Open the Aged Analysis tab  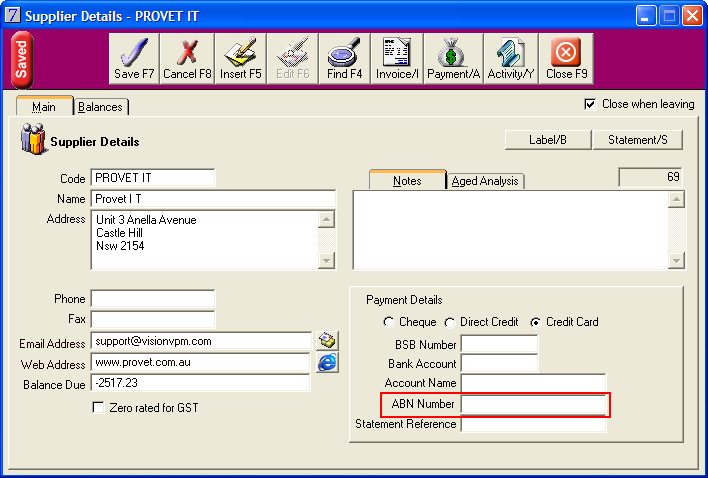(x=485, y=181)
